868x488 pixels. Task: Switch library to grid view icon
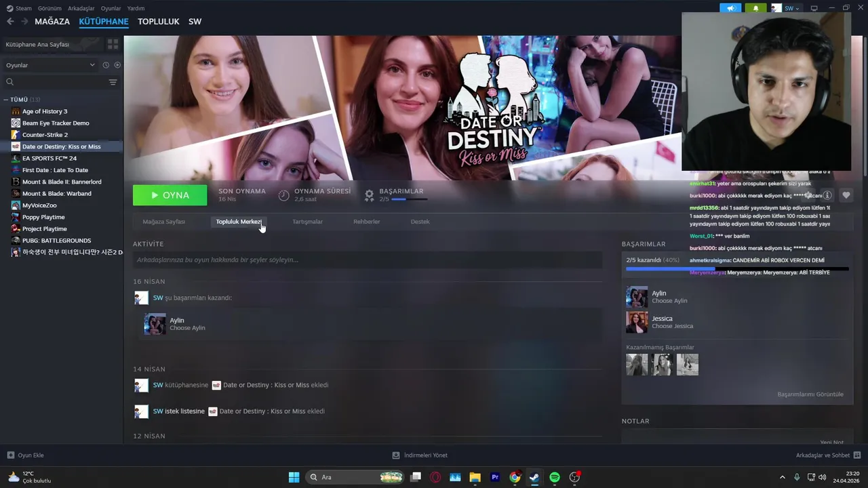[113, 44]
